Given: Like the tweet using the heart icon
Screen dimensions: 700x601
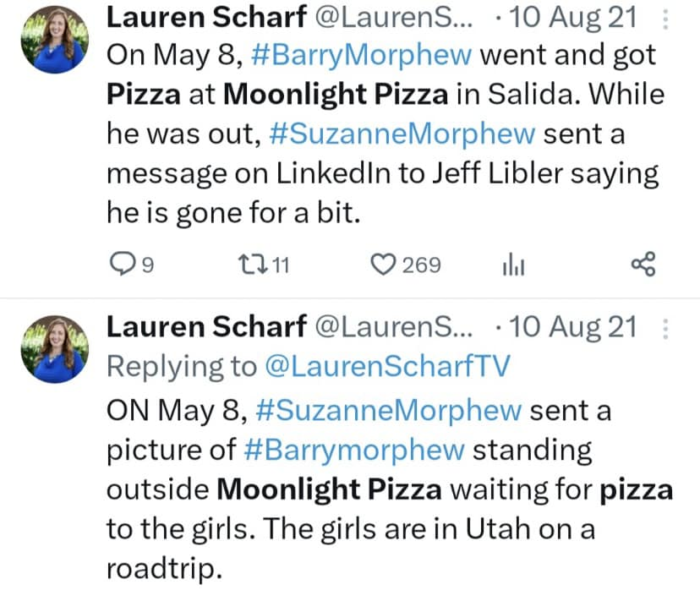Looking at the screenshot, I should tap(385, 265).
